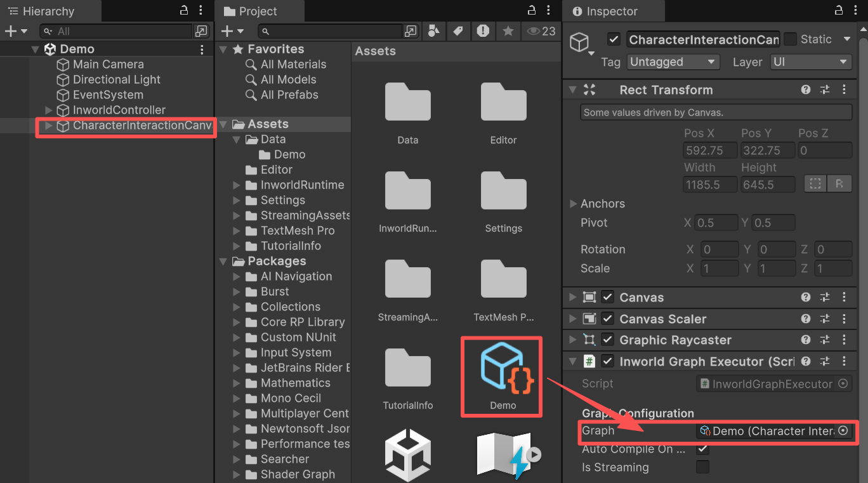Toggle Rect Transform blueprint mode button
868x483 pixels.
[815, 184]
